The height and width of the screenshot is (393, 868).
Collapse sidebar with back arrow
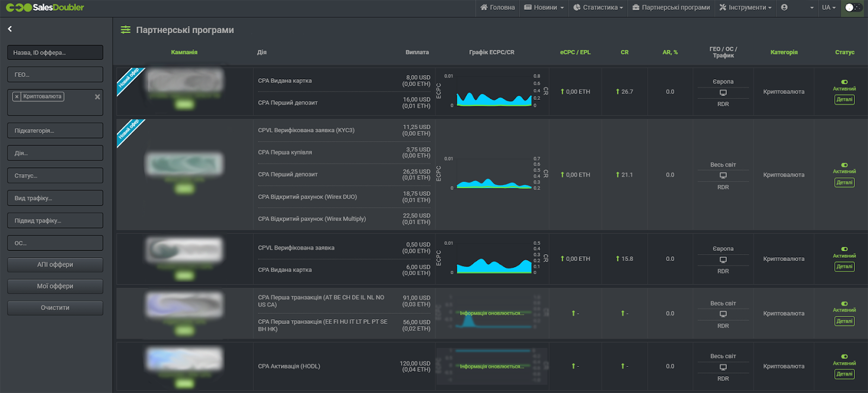pos(10,29)
